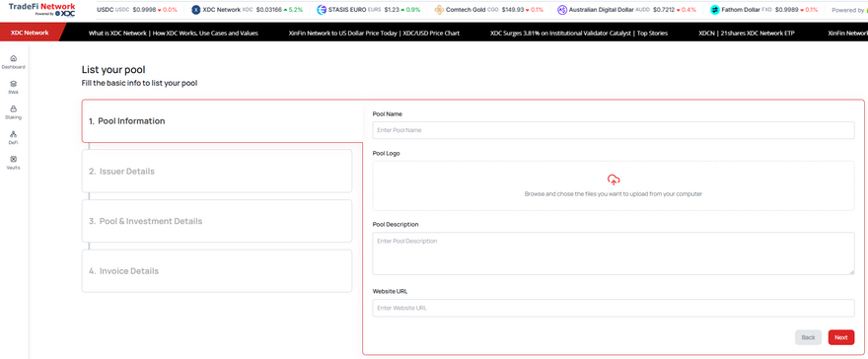The image size is (868, 359).
Task: Click the STASIS EURO coin icon in ticker
Action: point(322,10)
